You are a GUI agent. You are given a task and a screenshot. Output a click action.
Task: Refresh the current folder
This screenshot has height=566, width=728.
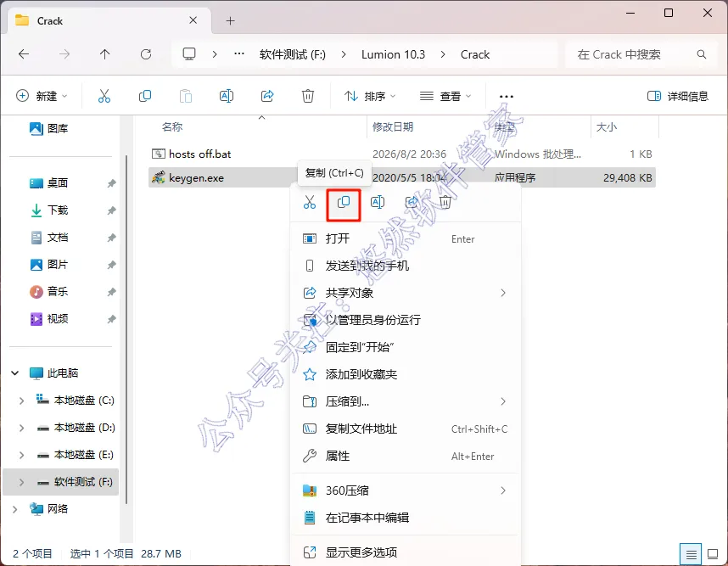[x=146, y=54]
